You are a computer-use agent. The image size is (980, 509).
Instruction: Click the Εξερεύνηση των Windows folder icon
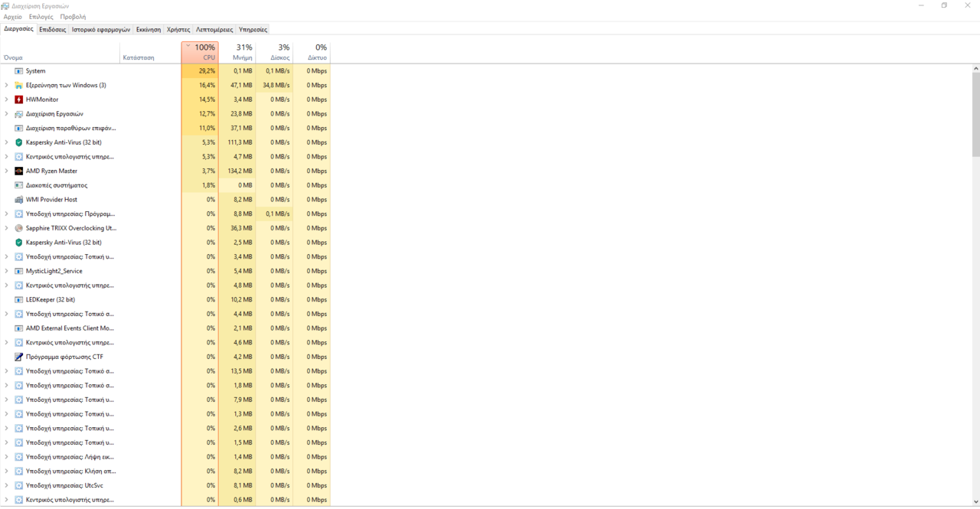19,85
